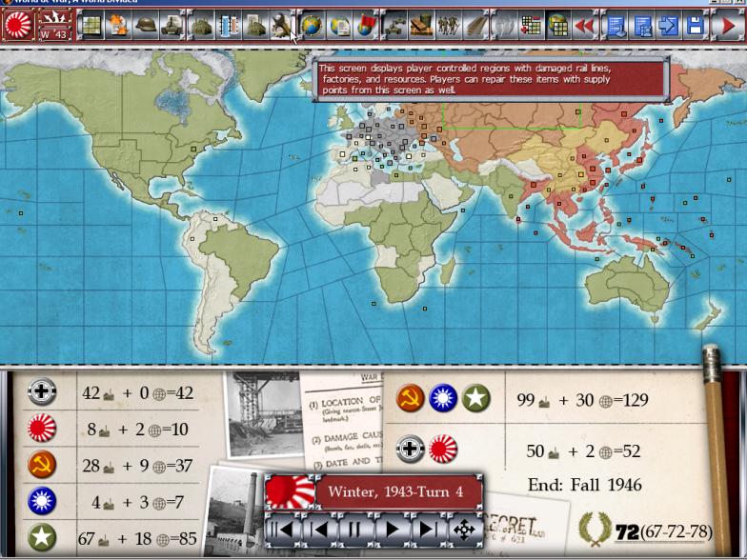Image resolution: width=747 pixels, height=560 pixels.
Task: Click the tank with document icon
Action: (x=172, y=25)
